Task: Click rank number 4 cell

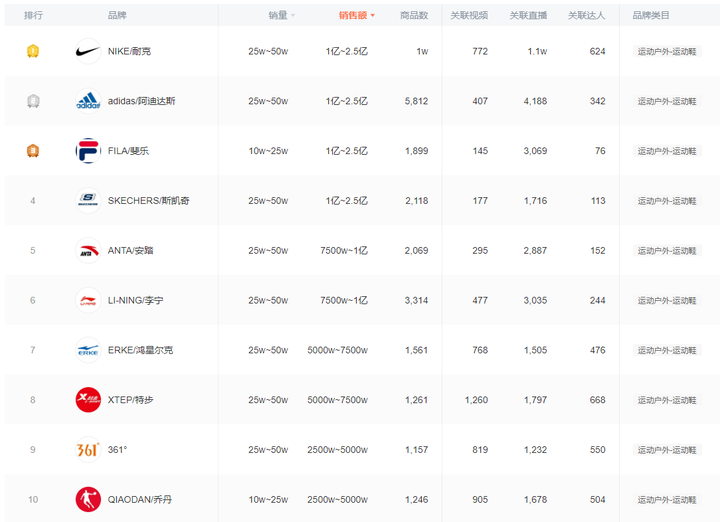Action: click(33, 201)
